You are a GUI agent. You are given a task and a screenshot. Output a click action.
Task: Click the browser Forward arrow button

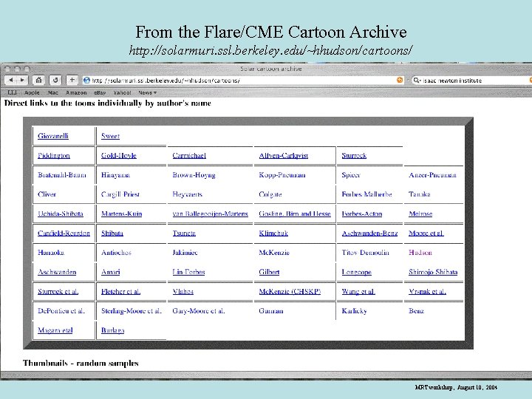point(22,80)
